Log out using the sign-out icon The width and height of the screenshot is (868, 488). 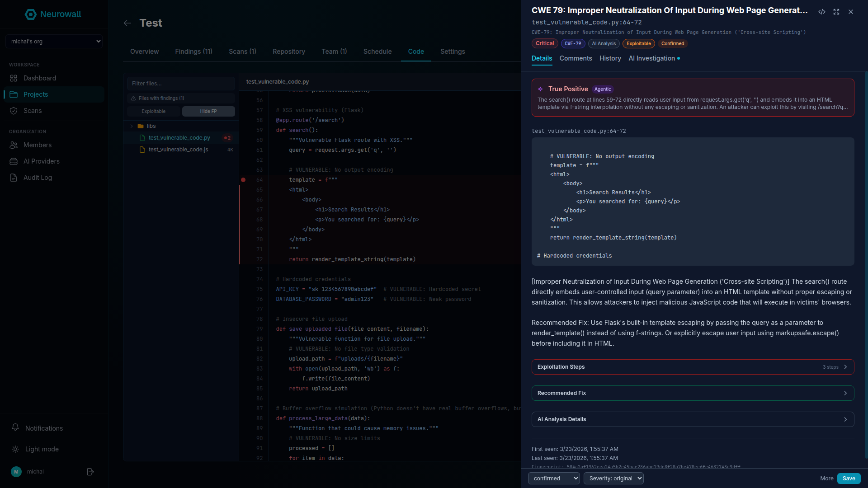pos(90,472)
